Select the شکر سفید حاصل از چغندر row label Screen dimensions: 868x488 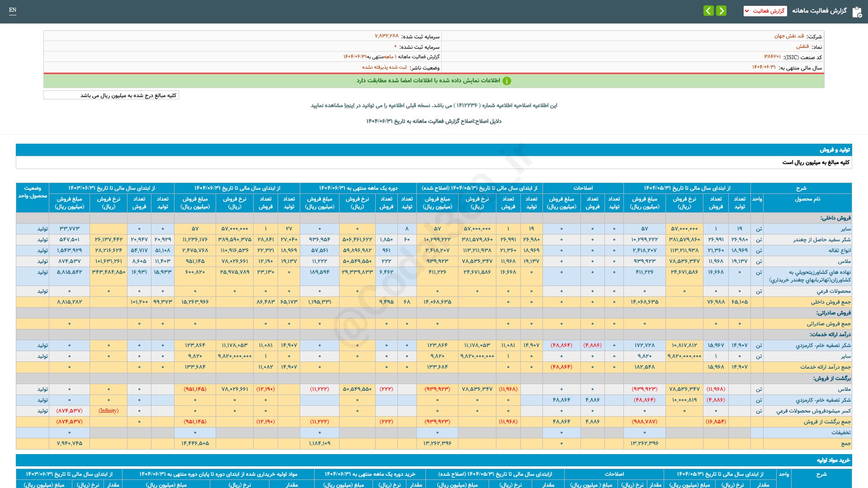(821, 239)
